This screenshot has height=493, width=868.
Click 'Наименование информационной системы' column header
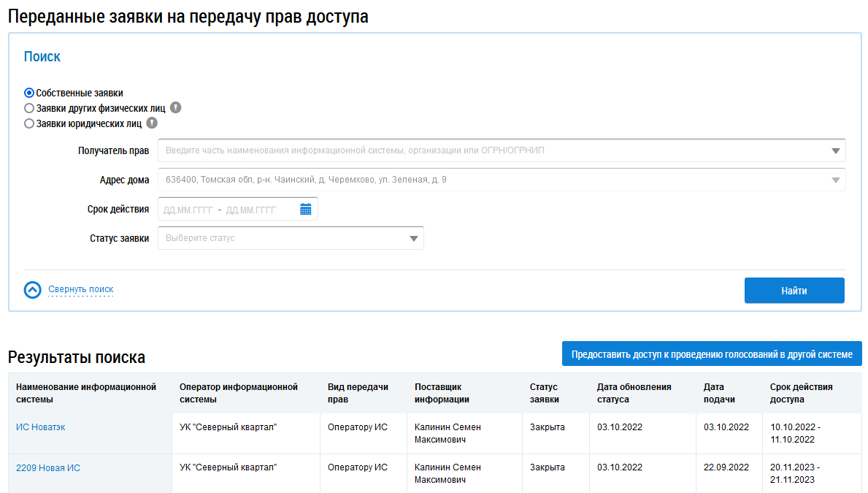pyautogui.click(x=86, y=393)
